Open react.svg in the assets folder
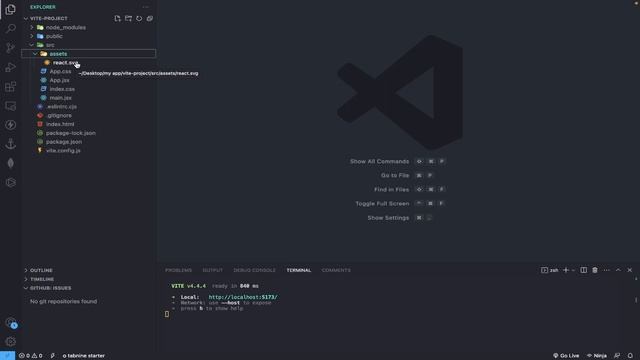Viewport: 640px width, 360px height. tap(65, 62)
